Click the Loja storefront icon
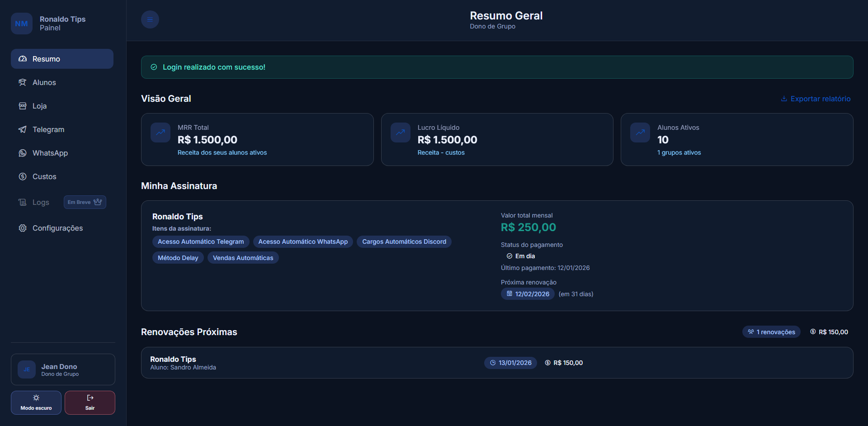Viewport: 868px width, 426px height. 22,106
